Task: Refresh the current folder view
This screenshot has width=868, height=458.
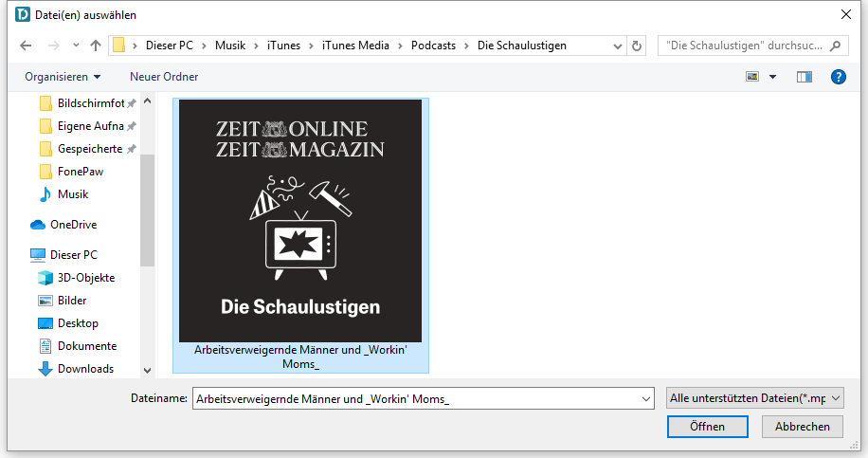Action: 637,46
